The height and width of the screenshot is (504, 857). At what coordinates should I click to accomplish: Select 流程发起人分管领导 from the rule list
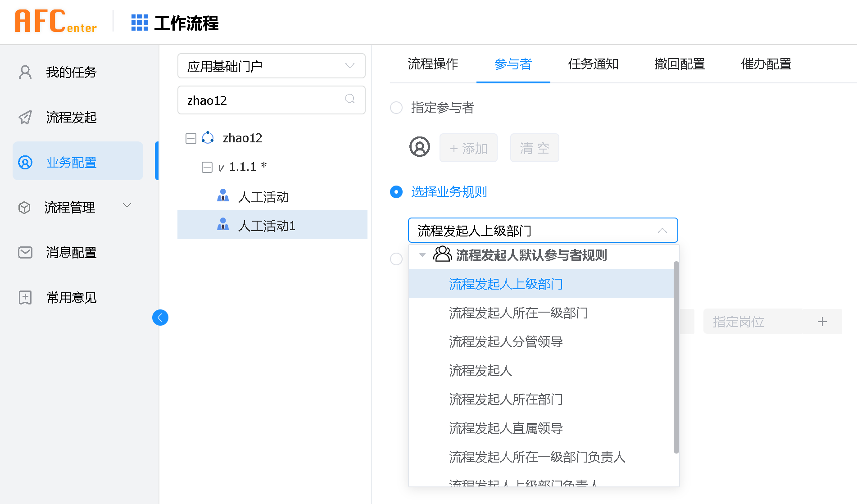coord(506,342)
